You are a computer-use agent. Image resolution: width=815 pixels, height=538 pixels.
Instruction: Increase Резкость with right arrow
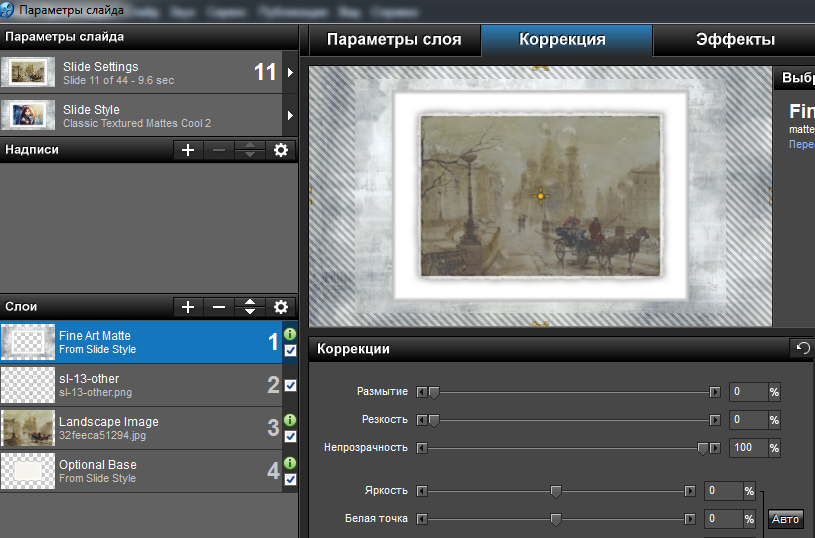pos(715,420)
